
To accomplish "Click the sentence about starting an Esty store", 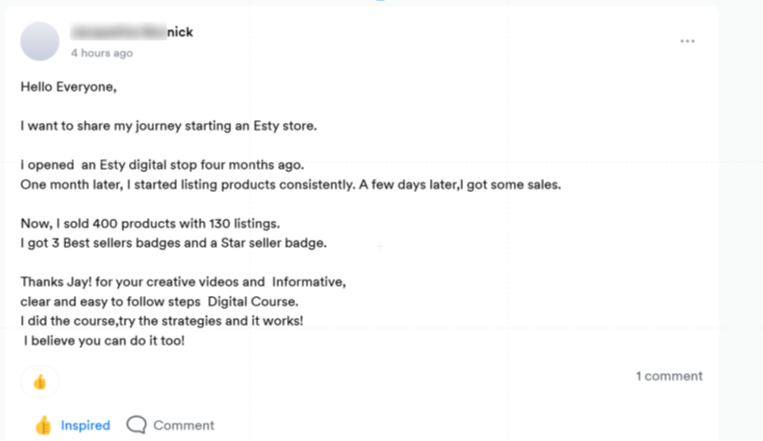I will (x=169, y=126).
